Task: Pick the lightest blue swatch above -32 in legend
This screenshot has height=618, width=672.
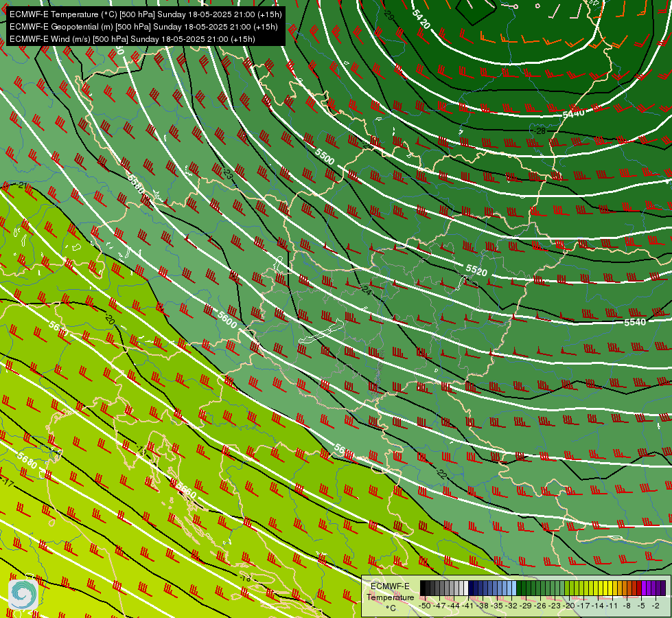Action: [x=514, y=588]
